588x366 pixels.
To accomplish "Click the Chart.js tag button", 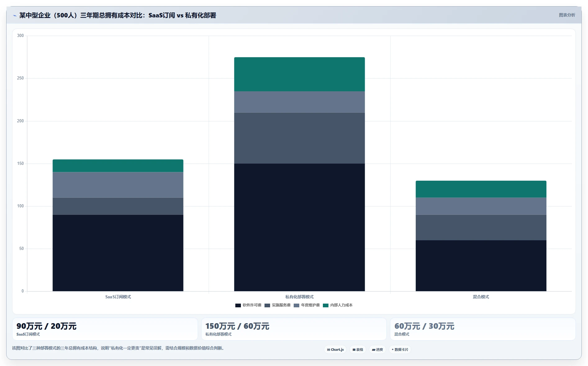I will tap(335, 350).
